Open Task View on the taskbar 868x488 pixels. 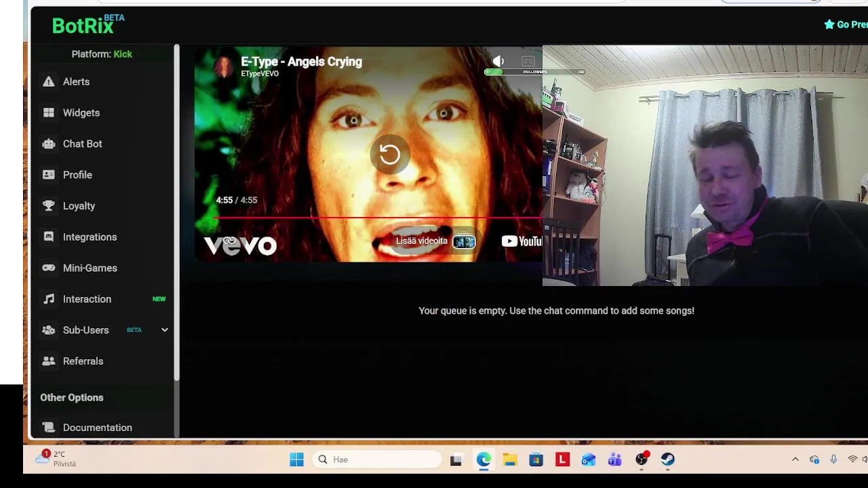pyautogui.click(x=456, y=460)
